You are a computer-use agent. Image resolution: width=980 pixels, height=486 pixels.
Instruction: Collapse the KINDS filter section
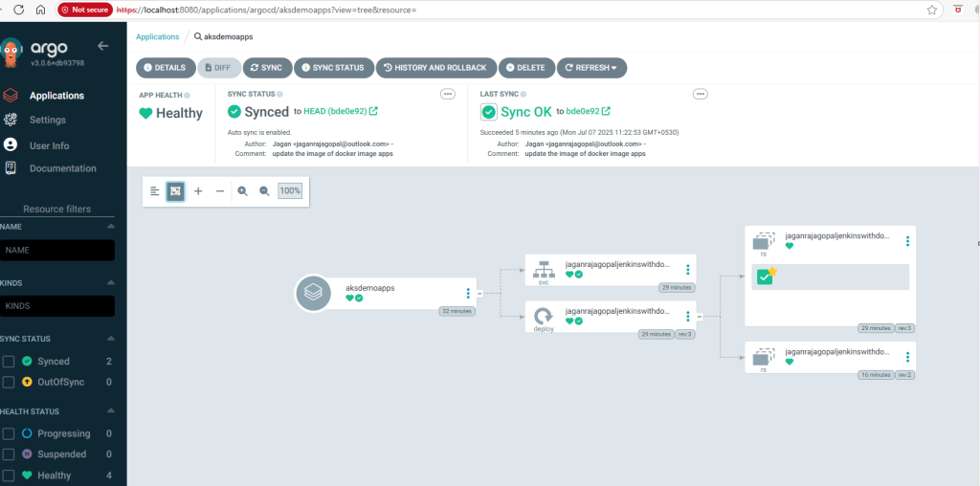click(x=111, y=283)
